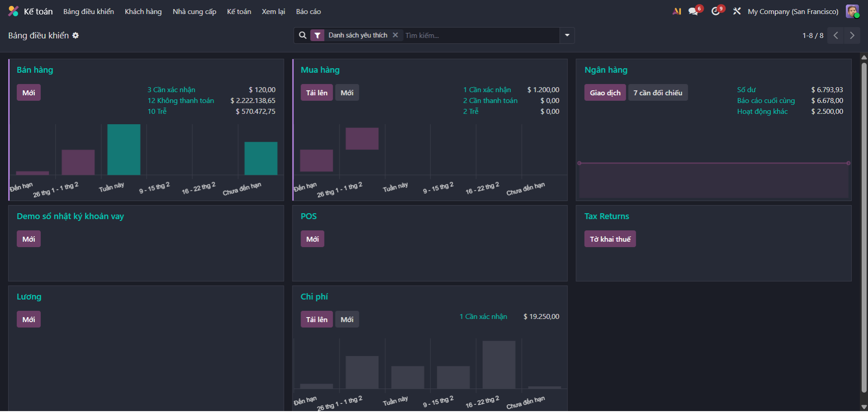Expand the search options dropdown arrow
This screenshot has height=412, width=868.
pyautogui.click(x=567, y=35)
